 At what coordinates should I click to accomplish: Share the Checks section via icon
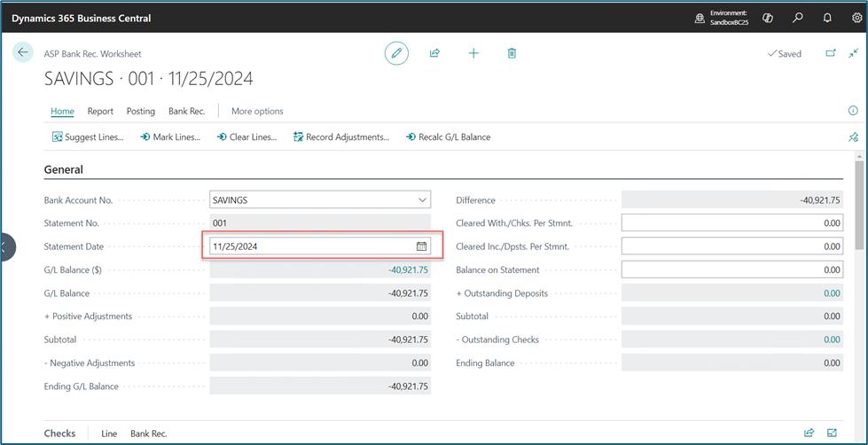point(809,433)
